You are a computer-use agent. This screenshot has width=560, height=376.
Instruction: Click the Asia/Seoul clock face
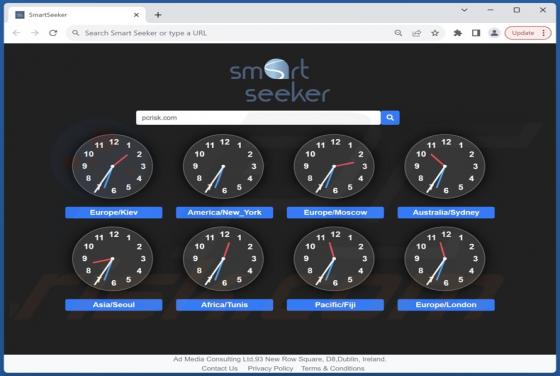[112, 259]
